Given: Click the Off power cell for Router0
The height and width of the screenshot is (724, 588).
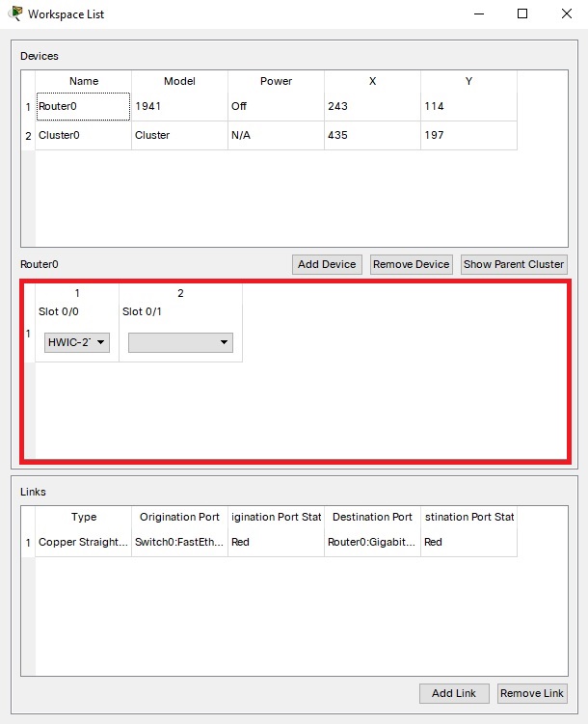Looking at the screenshot, I should [276, 107].
